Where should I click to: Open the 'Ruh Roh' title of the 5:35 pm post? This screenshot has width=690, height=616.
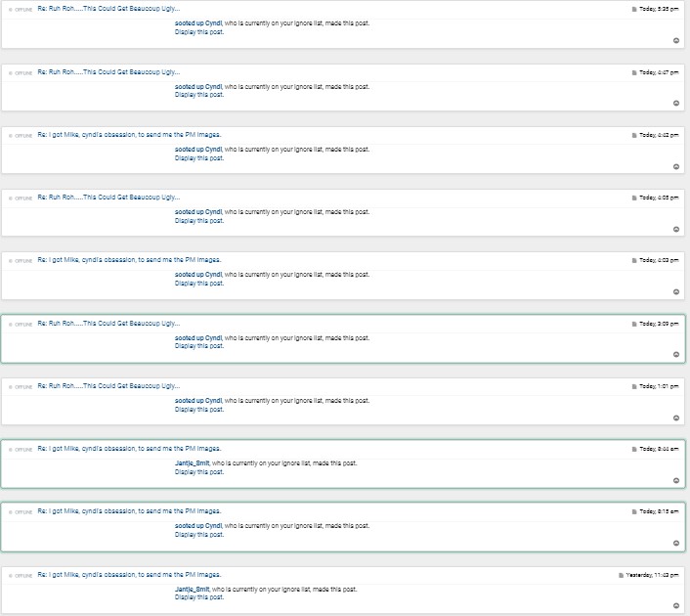(x=108, y=9)
